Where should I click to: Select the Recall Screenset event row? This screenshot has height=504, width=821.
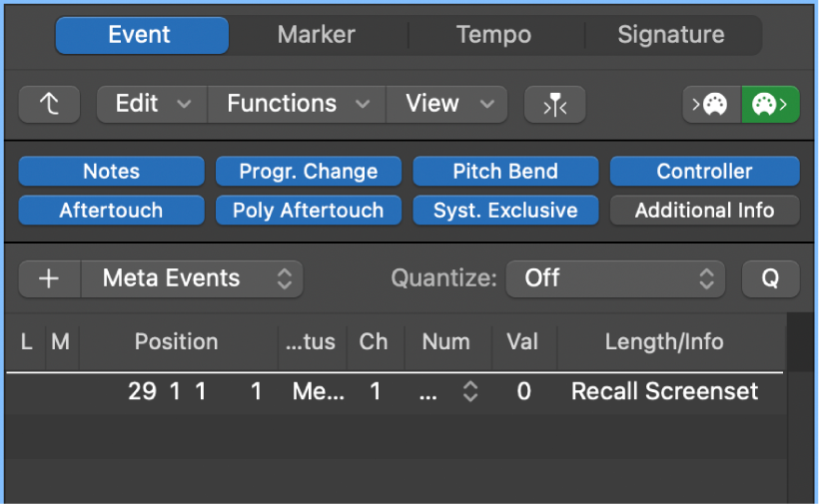[x=395, y=391]
